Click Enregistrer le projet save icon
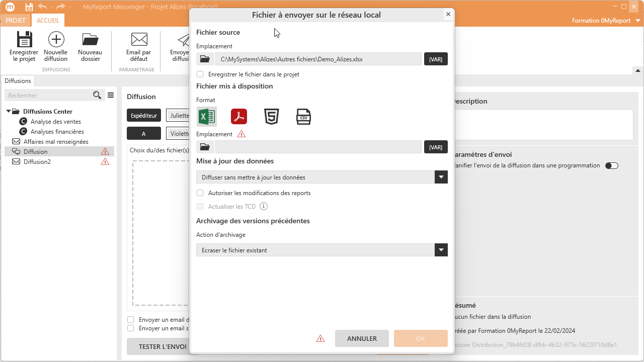Image resolution: width=644 pixels, height=362 pixels. click(24, 46)
